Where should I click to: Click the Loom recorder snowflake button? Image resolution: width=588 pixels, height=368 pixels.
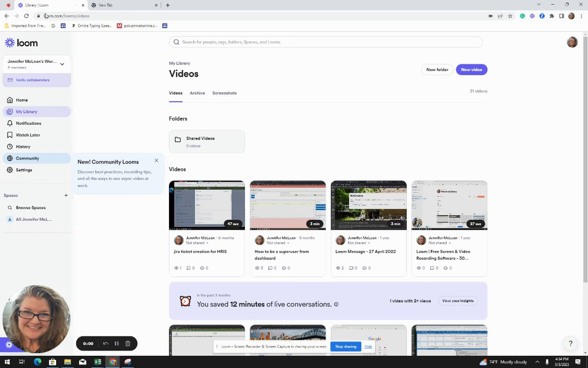coord(9,344)
